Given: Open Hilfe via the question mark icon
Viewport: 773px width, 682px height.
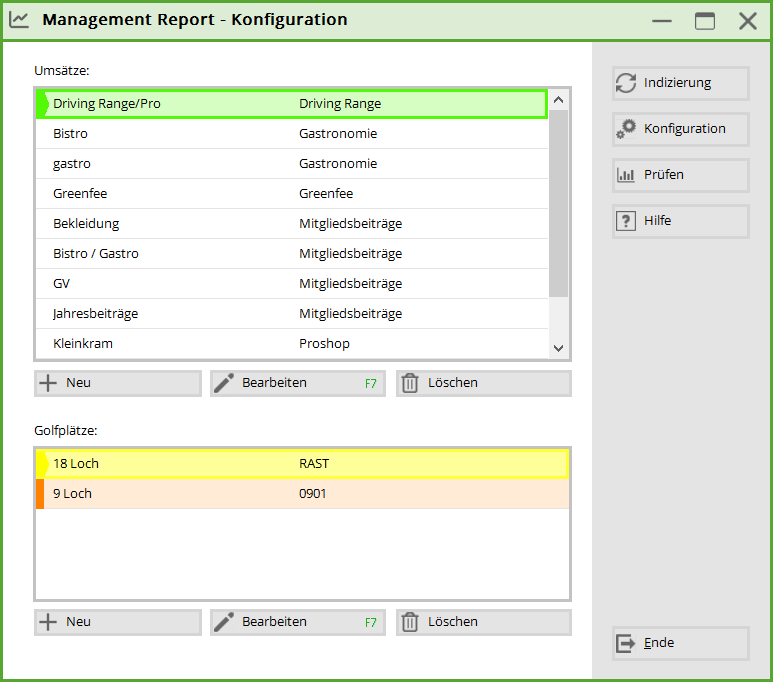Looking at the screenshot, I should (626, 221).
